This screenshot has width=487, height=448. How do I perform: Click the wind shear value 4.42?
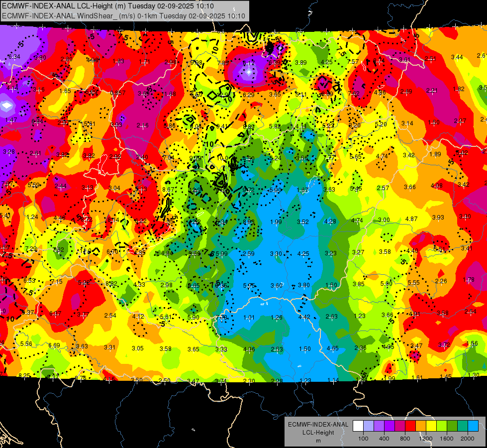304,317
